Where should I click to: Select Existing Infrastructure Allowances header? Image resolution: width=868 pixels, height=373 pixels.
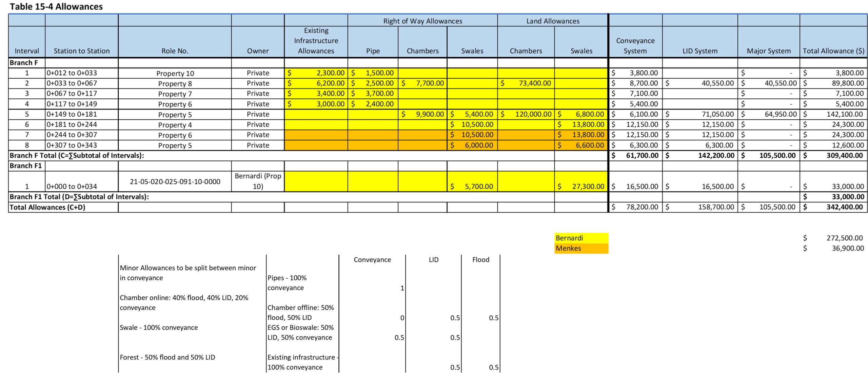(316, 41)
